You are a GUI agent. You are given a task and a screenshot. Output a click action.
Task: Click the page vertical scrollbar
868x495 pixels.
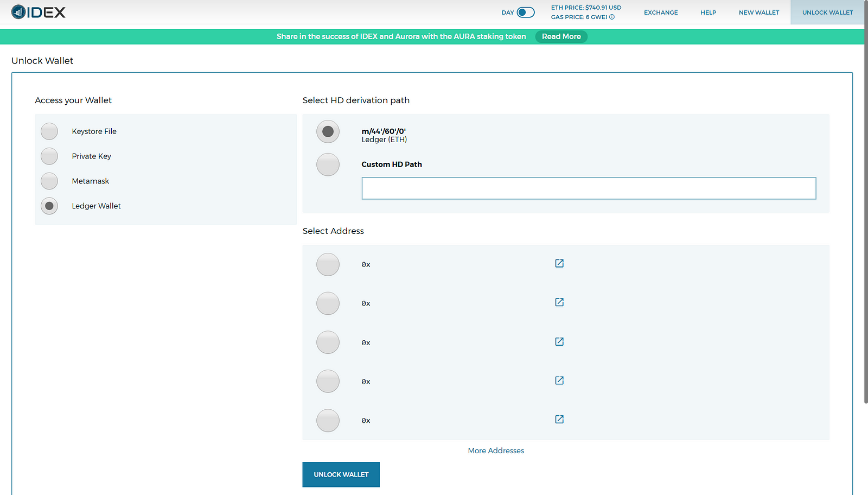pyautogui.click(x=866, y=202)
